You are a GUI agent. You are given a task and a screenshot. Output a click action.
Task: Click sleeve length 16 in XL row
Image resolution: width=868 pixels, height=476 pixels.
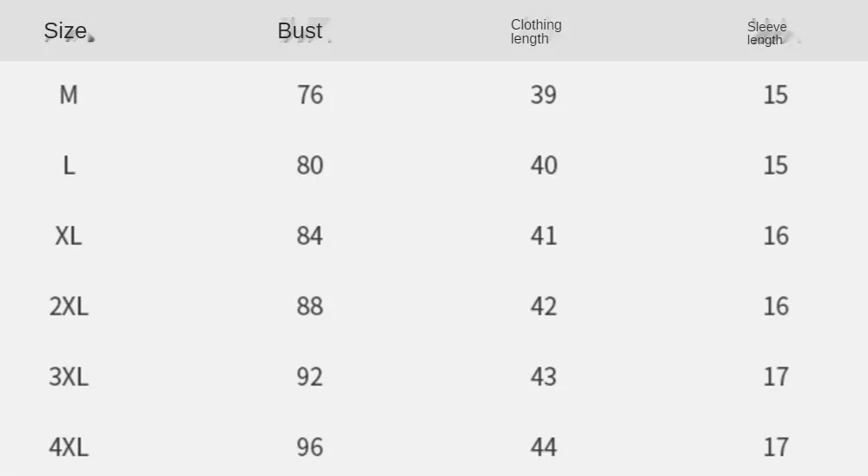(776, 235)
